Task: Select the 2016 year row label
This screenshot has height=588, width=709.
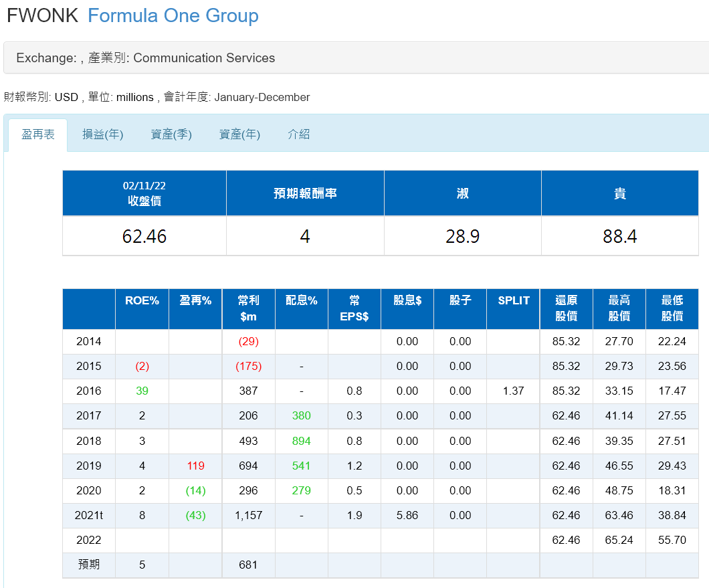Action: 88,391
